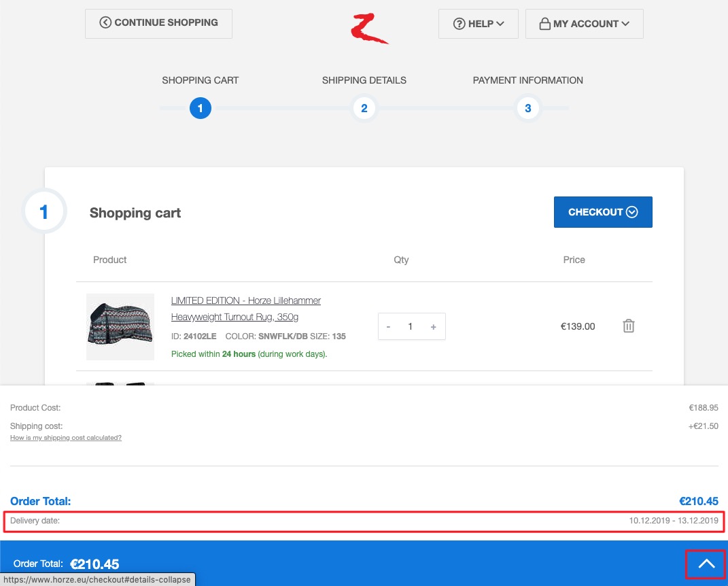Open the My Account dropdown

[584, 24]
